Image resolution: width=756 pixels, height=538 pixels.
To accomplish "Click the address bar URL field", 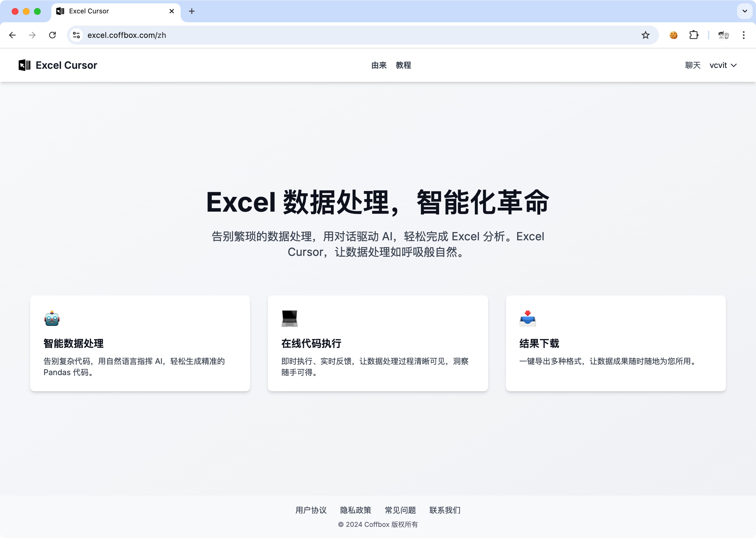I will click(x=362, y=35).
